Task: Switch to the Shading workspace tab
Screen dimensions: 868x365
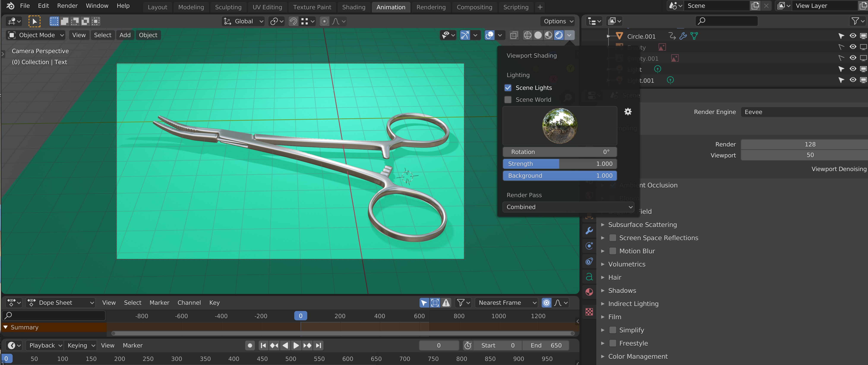Action: point(354,7)
